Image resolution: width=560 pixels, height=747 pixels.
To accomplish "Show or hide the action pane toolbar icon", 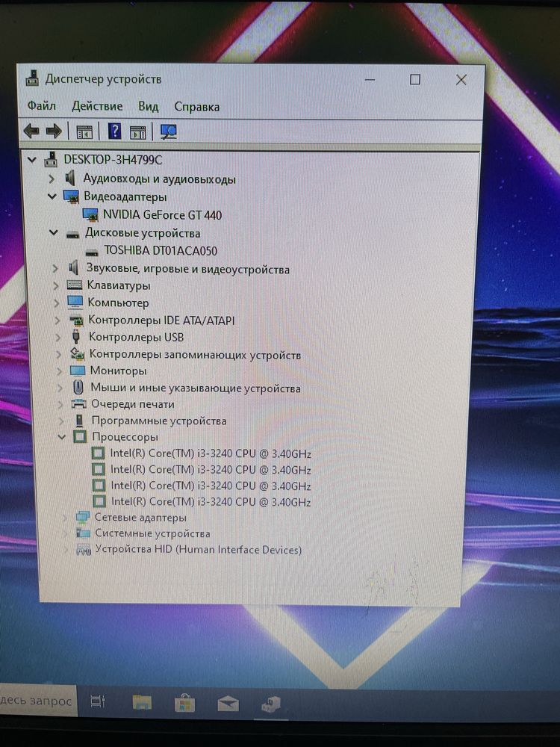I will coord(137,132).
